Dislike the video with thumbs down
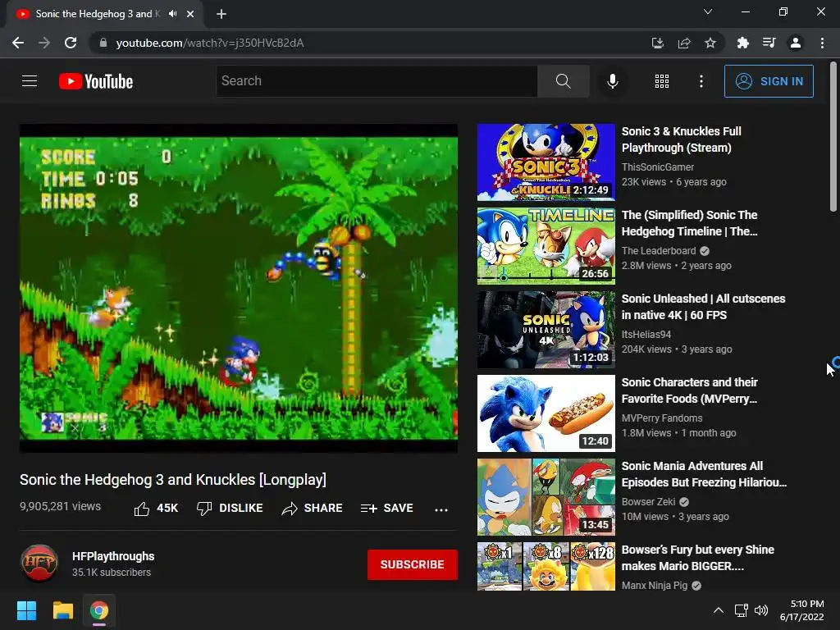The height and width of the screenshot is (630, 840). pos(230,509)
